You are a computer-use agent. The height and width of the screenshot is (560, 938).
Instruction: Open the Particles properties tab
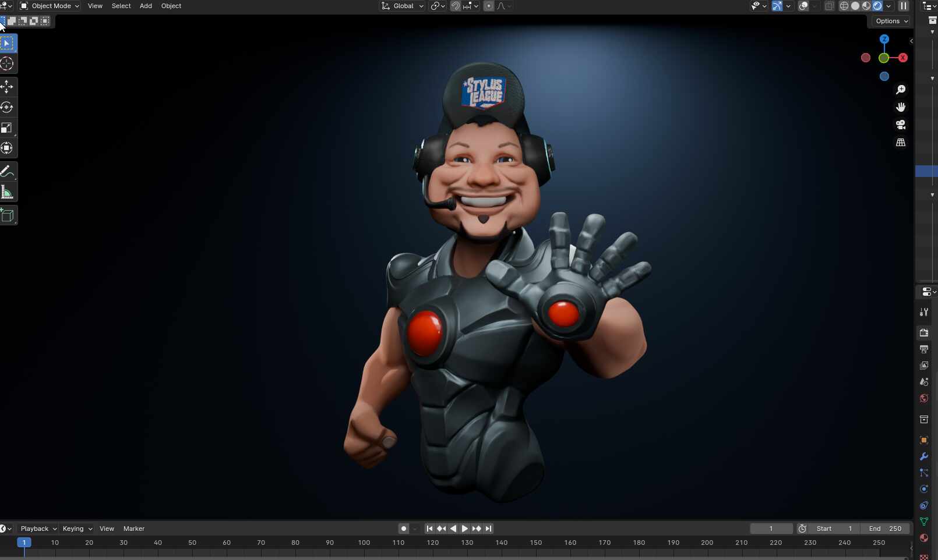click(x=924, y=473)
